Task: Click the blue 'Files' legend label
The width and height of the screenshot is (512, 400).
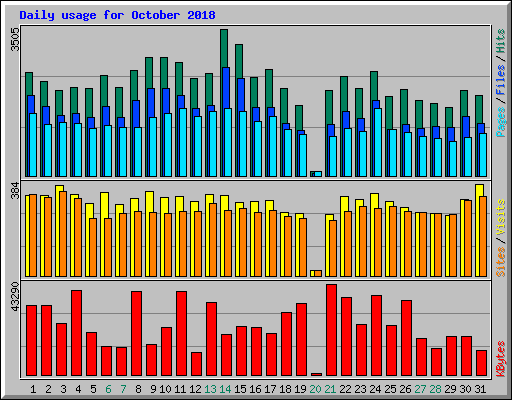Action: tap(501, 80)
